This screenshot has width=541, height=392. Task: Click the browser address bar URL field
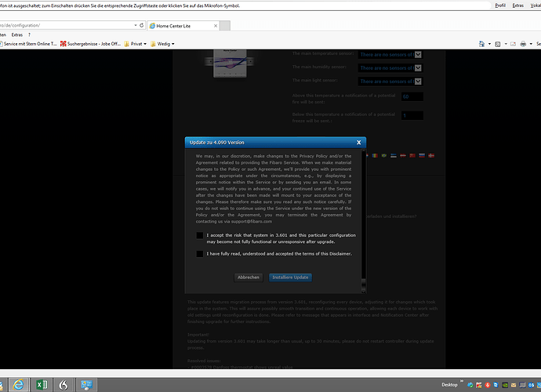pos(66,26)
